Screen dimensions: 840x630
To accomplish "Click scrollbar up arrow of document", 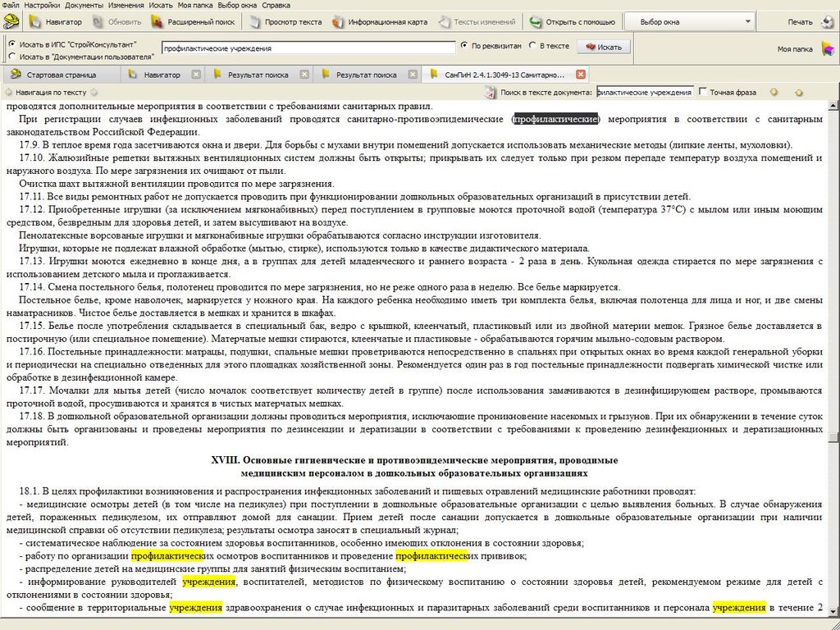I will (x=833, y=106).
